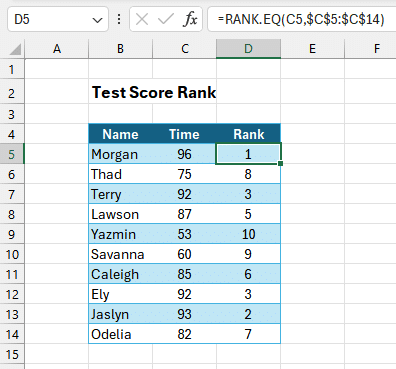Click the Name table header cell
This screenshot has width=396, height=369.
pyautogui.click(x=120, y=134)
